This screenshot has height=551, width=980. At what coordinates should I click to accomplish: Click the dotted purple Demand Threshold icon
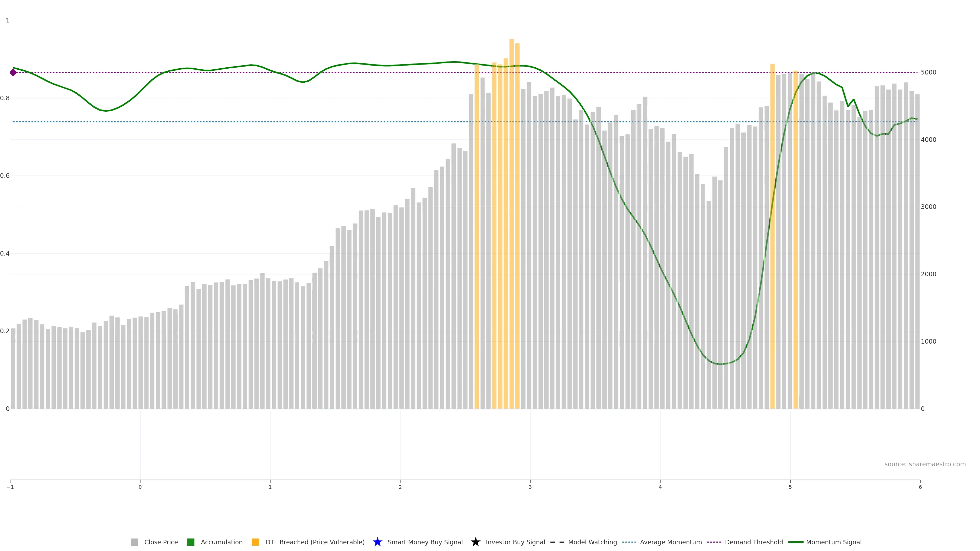[x=714, y=542]
